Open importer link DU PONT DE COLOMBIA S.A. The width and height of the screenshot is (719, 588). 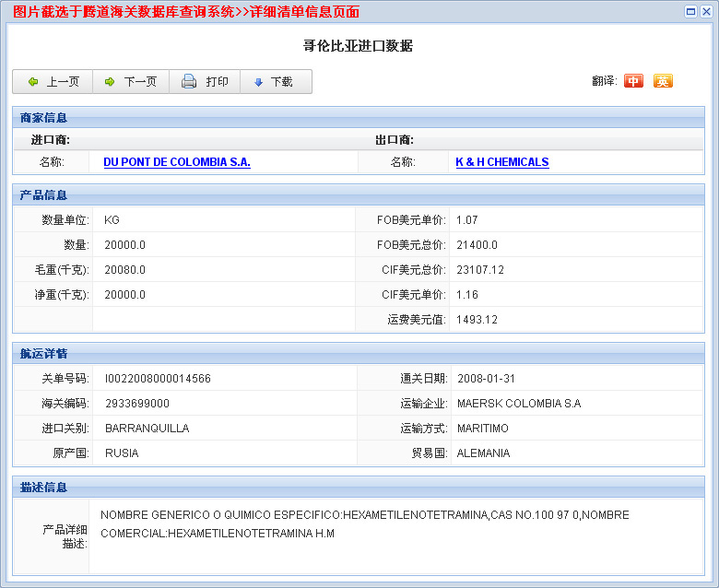pyautogui.click(x=176, y=162)
